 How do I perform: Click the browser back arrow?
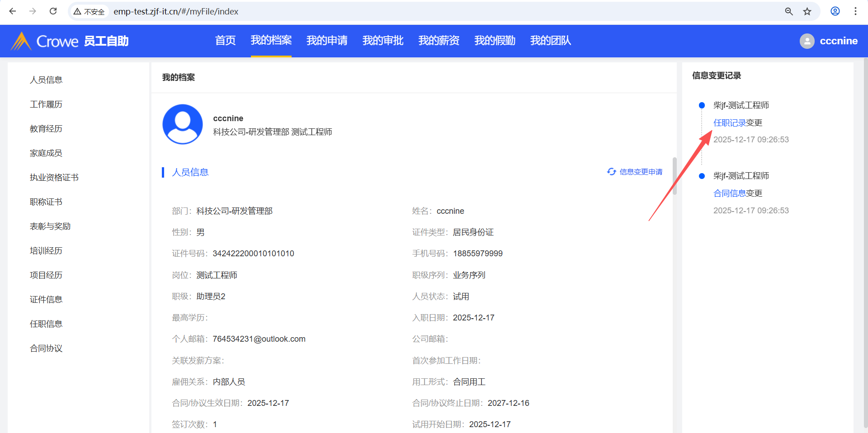click(x=13, y=11)
